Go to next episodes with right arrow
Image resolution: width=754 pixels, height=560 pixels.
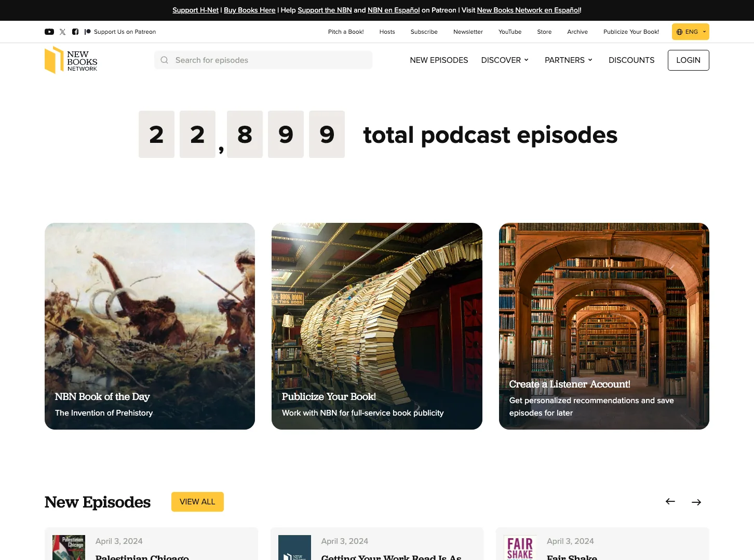click(x=696, y=502)
